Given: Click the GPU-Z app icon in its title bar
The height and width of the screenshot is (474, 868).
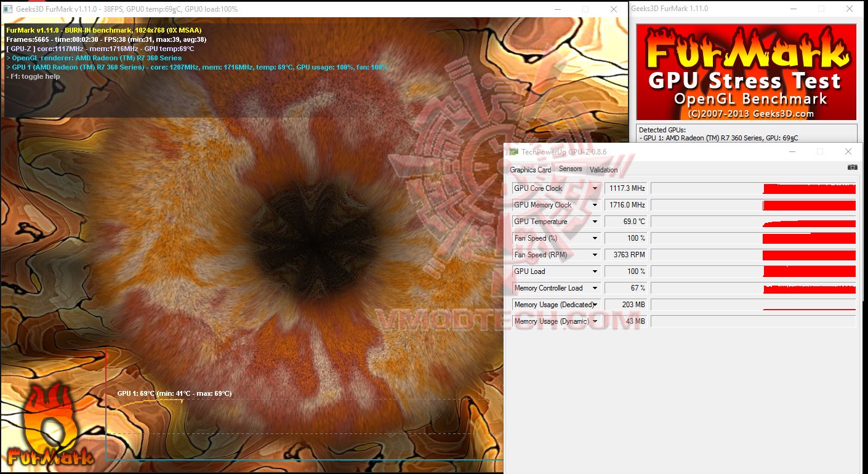Looking at the screenshot, I should tap(513, 151).
